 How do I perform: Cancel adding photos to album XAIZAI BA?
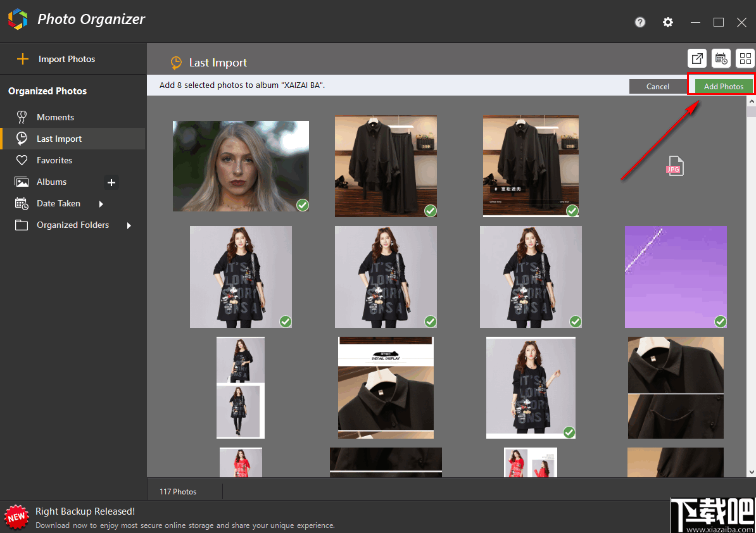pyautogui.click(x=658, y=85)
